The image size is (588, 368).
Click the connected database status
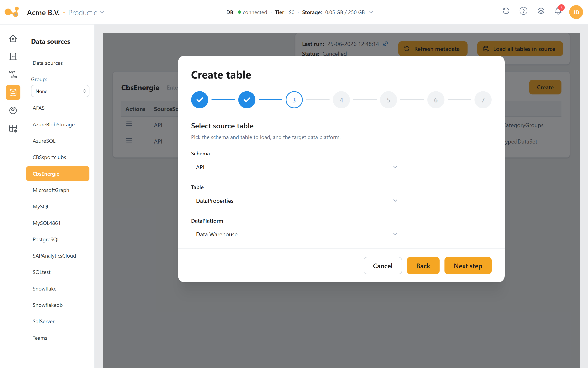(x=252, y=12)
